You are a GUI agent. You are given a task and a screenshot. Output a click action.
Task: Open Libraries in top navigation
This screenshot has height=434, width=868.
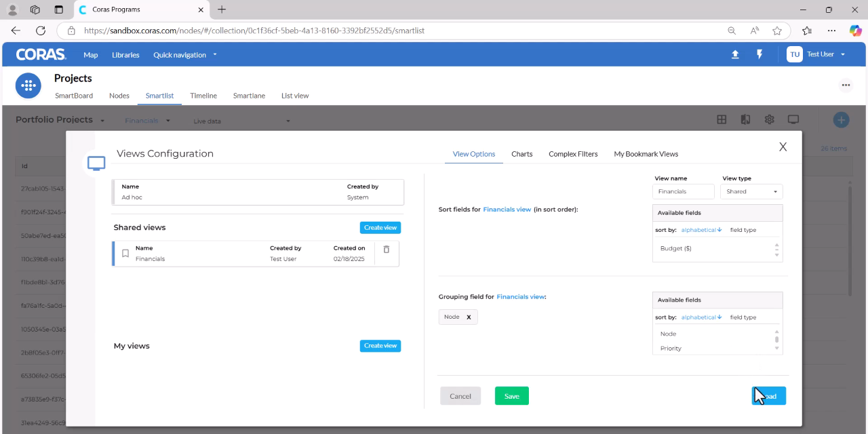click(125, 55)
